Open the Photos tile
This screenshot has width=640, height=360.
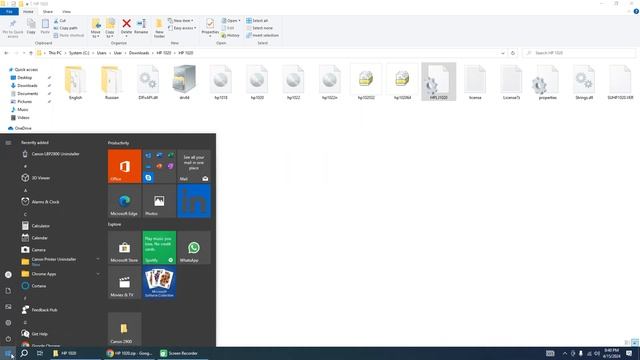(159, 201)
